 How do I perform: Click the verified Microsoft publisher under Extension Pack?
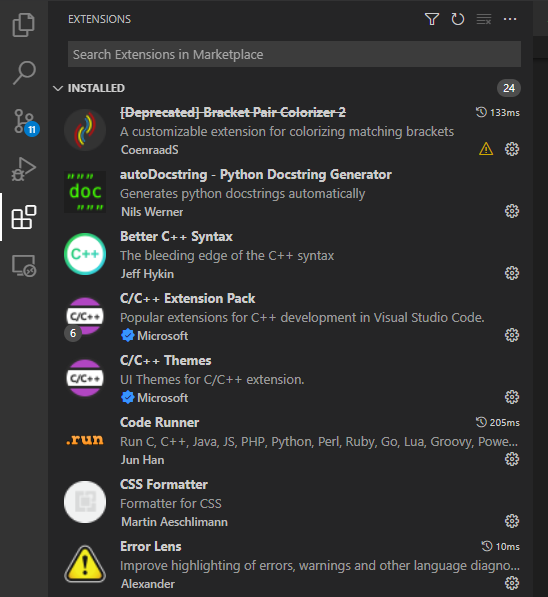click(154, 336)
